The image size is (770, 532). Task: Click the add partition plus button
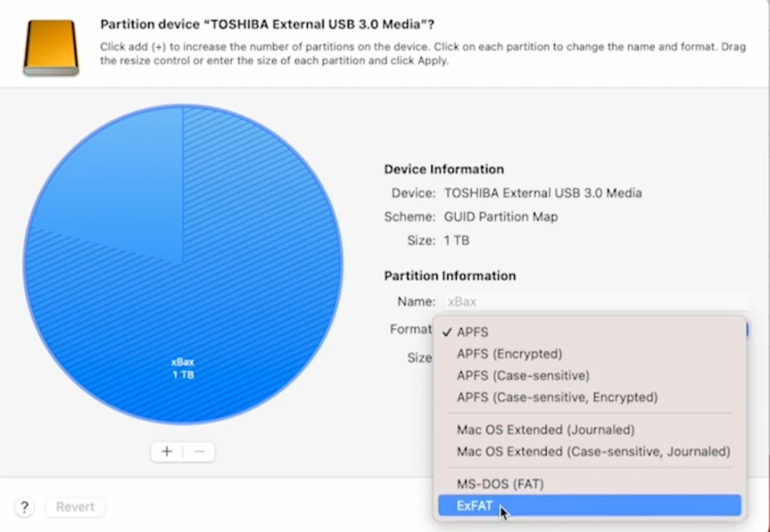pyautogui.click(x=167, y=451)
